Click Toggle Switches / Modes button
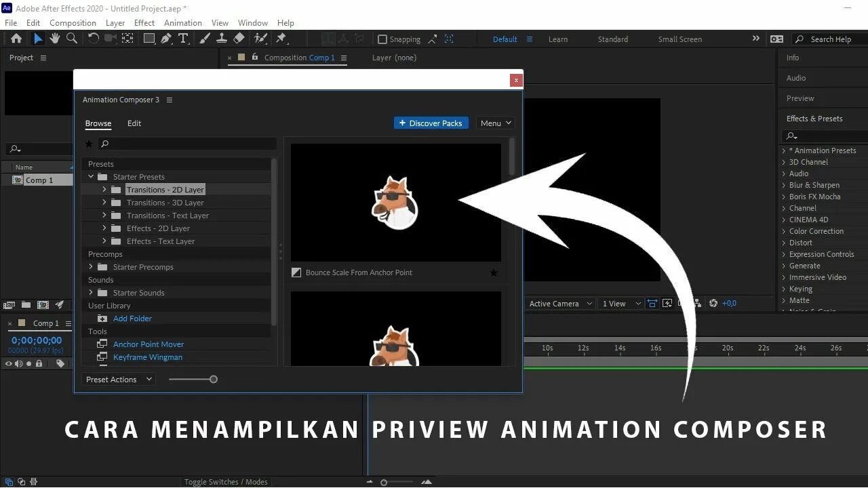Screen dimensions: 868x488 tap(226, 482)
